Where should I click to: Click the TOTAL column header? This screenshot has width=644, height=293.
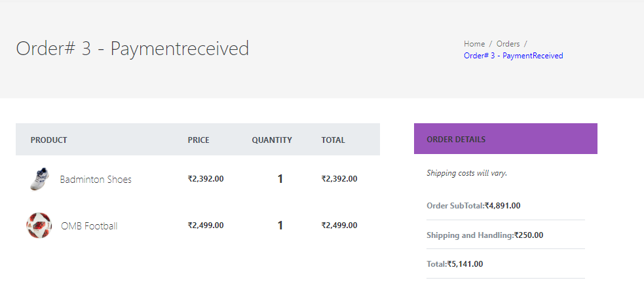tap(333, 140)
